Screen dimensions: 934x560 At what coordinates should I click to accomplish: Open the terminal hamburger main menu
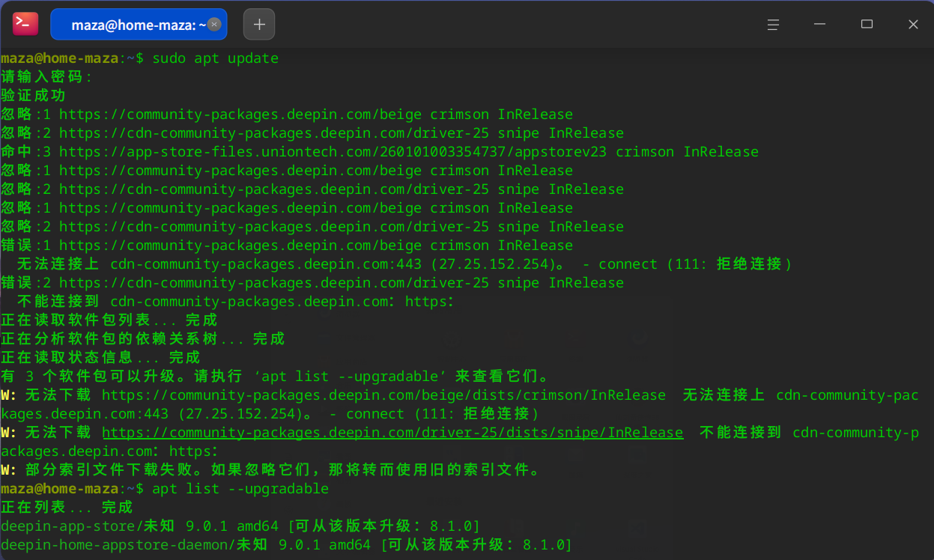click(774, 25)
